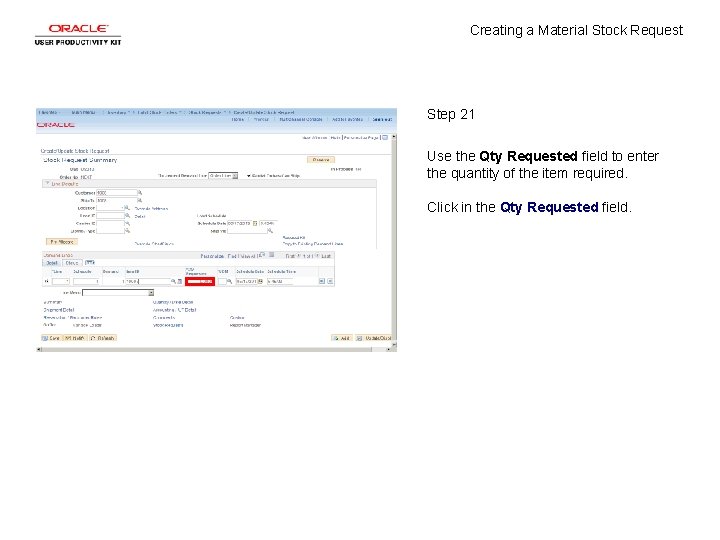Click the Sign out link

coord(382,119)
